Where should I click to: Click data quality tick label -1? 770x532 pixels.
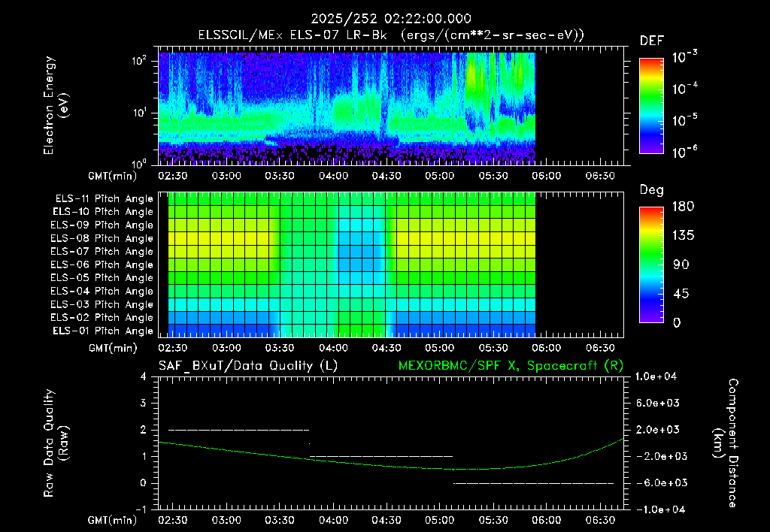(141, 509)
